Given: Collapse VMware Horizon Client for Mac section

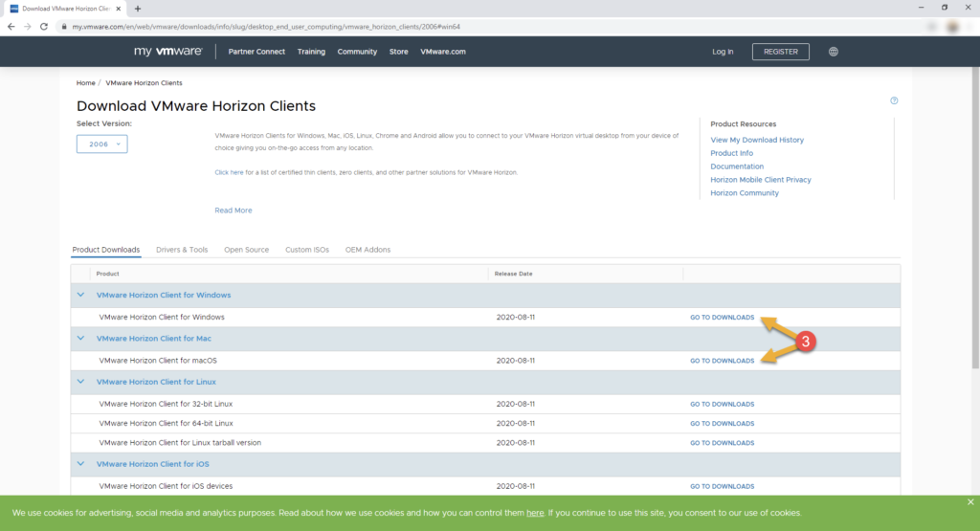Looking at the screenshot, I should coord(81,339).
